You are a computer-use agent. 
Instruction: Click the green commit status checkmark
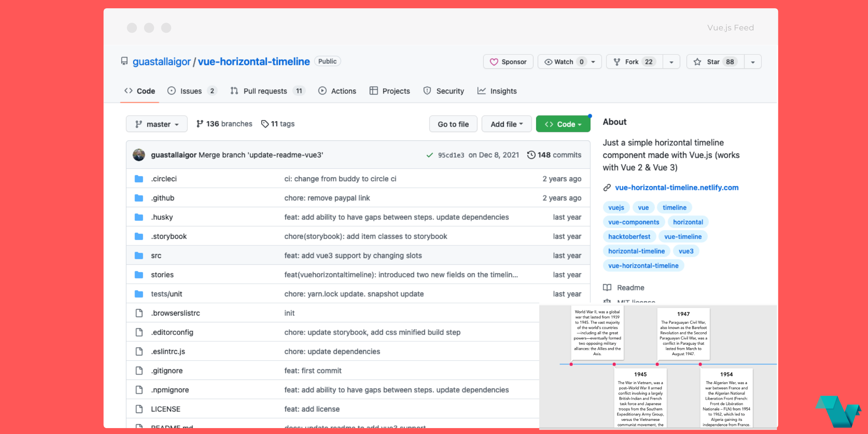point(430,155)
